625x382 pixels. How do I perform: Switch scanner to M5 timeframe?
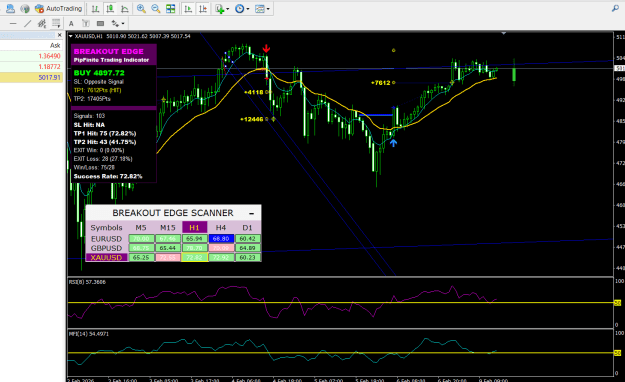point(141,228)
